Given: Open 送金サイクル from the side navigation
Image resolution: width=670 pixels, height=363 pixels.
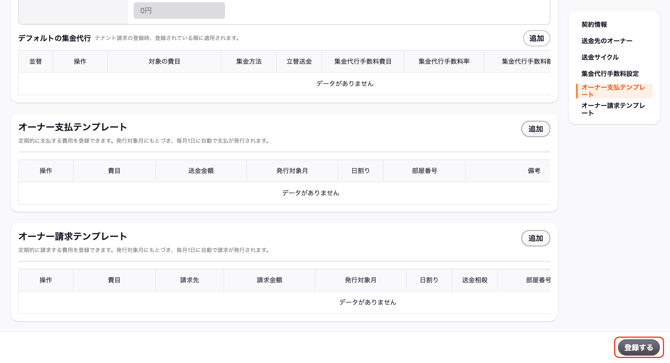Looking at the screenshot, I should click(599, 57).
